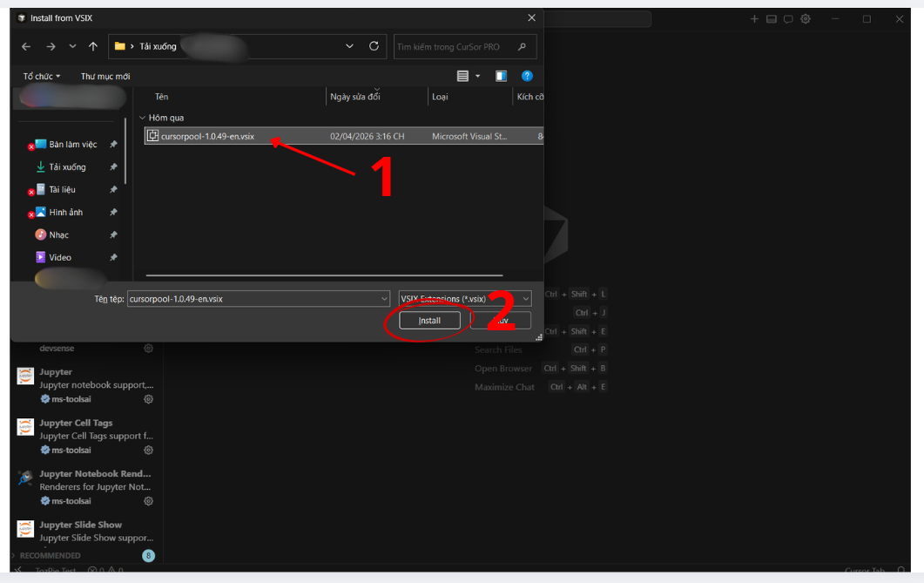Sort files by Tên column
The width and height of the screenshot is (924, 583).
161,97
